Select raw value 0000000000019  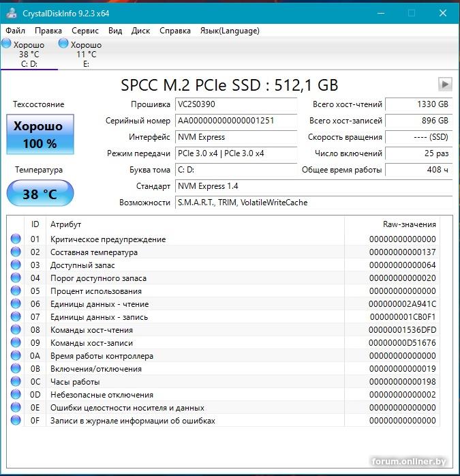click(x=402, y=368)
